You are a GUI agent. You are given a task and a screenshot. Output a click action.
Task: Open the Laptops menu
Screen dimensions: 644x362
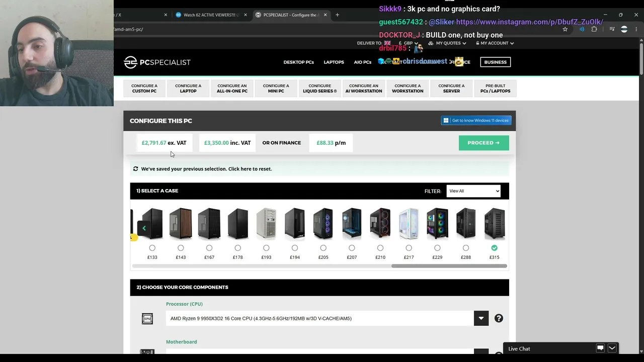(x=334, y=62)
